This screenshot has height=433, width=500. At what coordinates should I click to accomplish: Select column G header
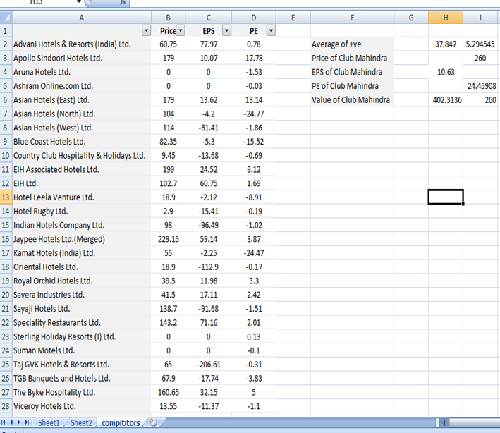(411, 17)
